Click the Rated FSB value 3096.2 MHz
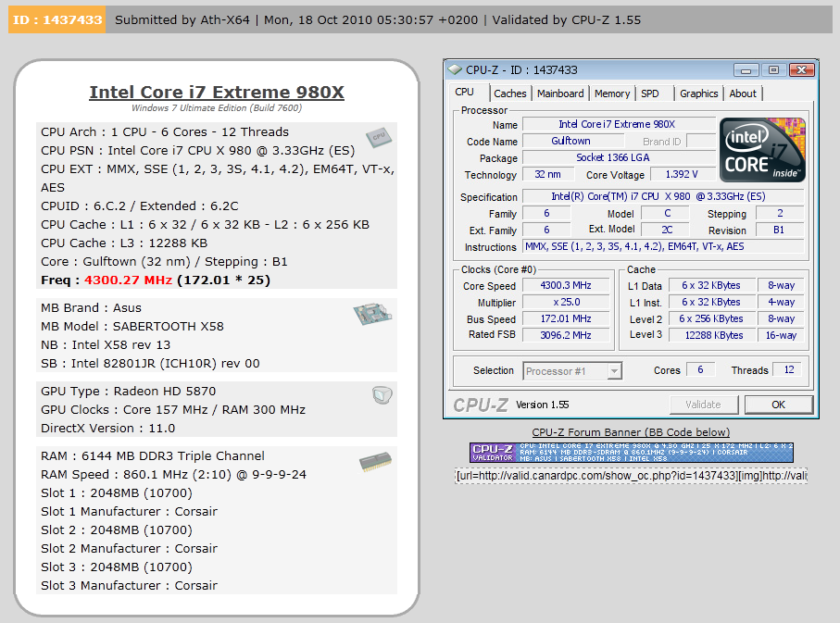This screenshot has width=840, height=623. (x=566, y=335)
